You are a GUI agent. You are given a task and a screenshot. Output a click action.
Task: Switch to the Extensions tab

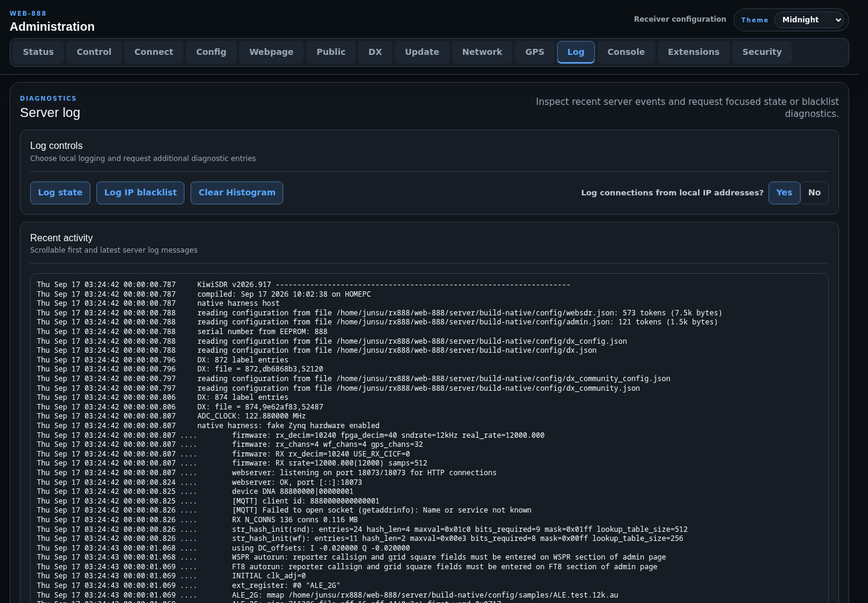coord(694,52)
